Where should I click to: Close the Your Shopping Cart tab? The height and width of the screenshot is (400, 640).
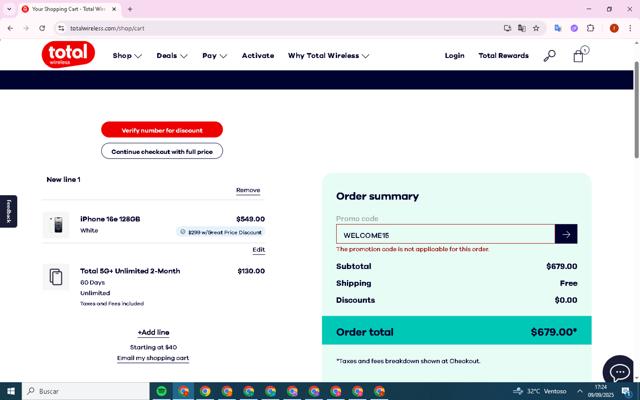point(114,9)
